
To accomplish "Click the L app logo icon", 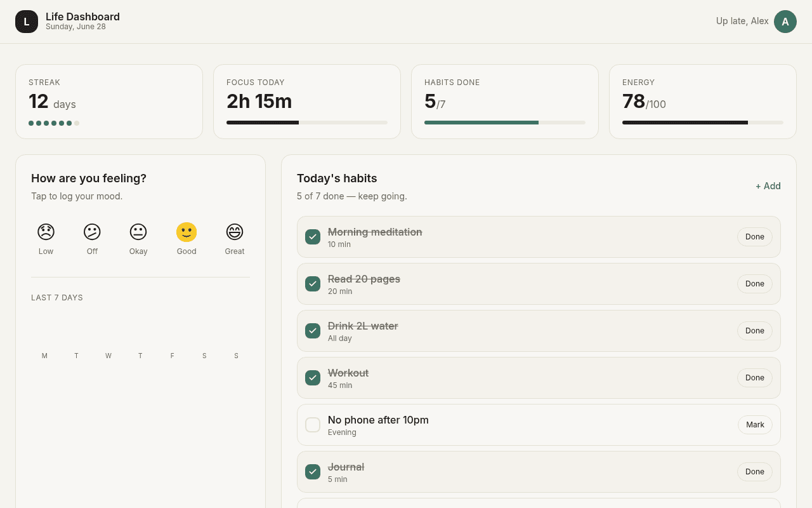I will (27, 22).
